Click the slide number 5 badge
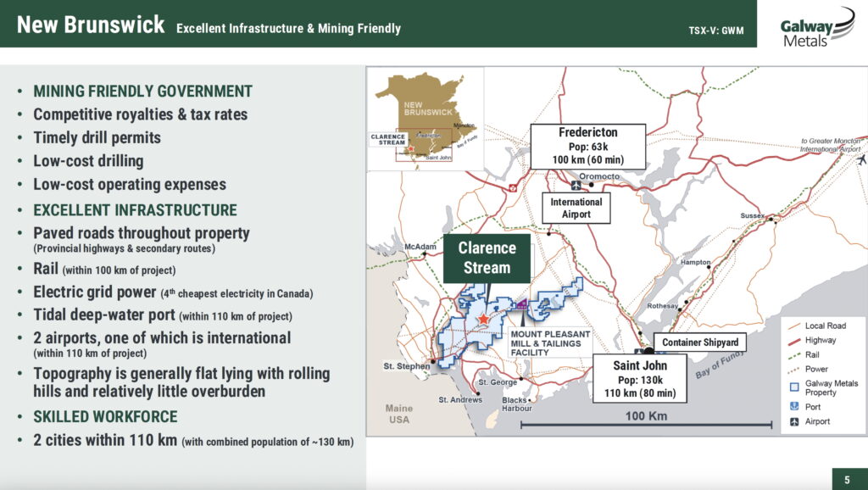Viewport: 868px width, 490px height. click(846, 480)
